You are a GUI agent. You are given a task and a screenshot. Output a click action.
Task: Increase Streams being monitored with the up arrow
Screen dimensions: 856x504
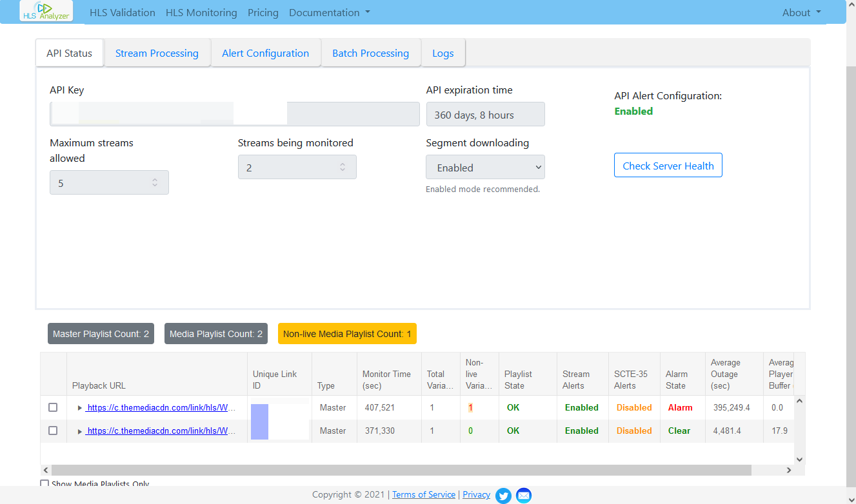pyautogui.click(x=343, y=162)
